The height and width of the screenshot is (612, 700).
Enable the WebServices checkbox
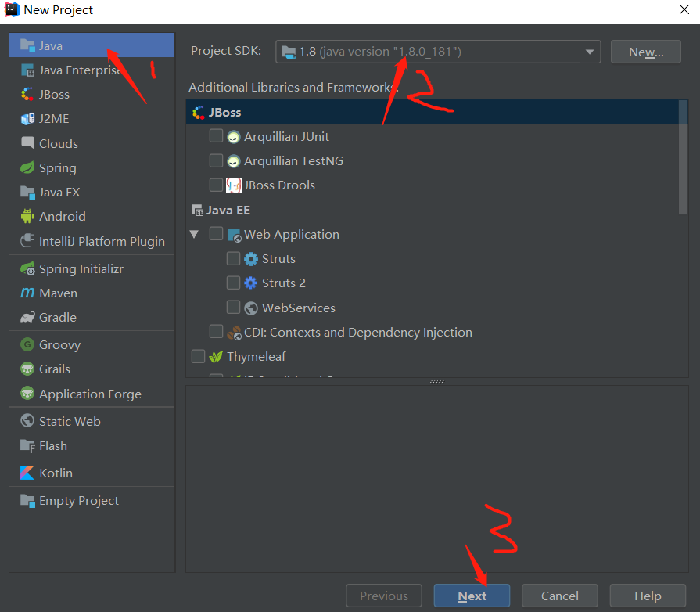(x=234, y=307)
